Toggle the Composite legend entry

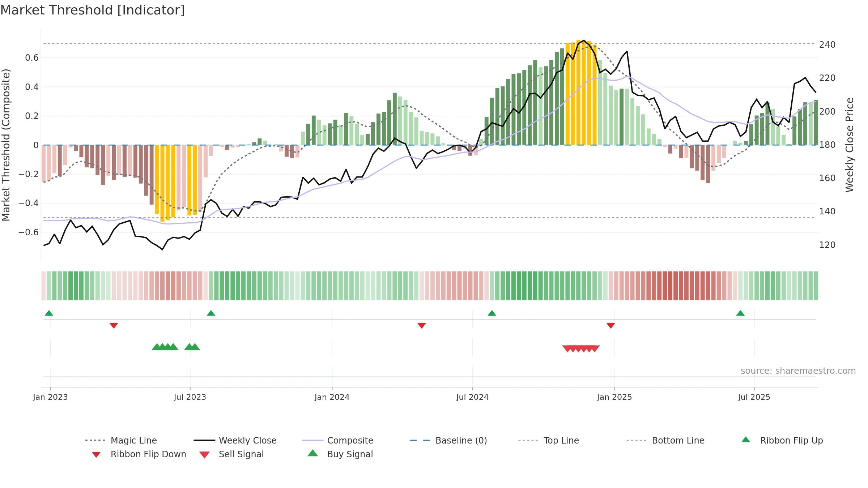337,440
